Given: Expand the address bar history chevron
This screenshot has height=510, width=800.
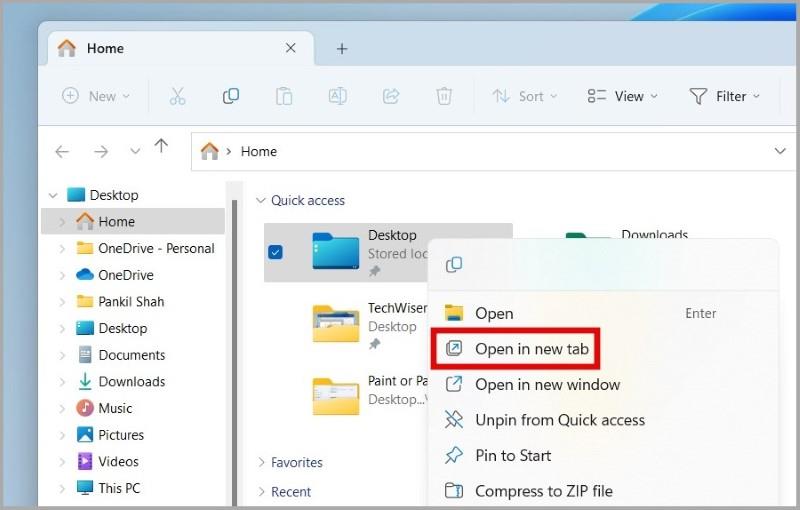Looking at the screenshot, I should pos(780,151).
